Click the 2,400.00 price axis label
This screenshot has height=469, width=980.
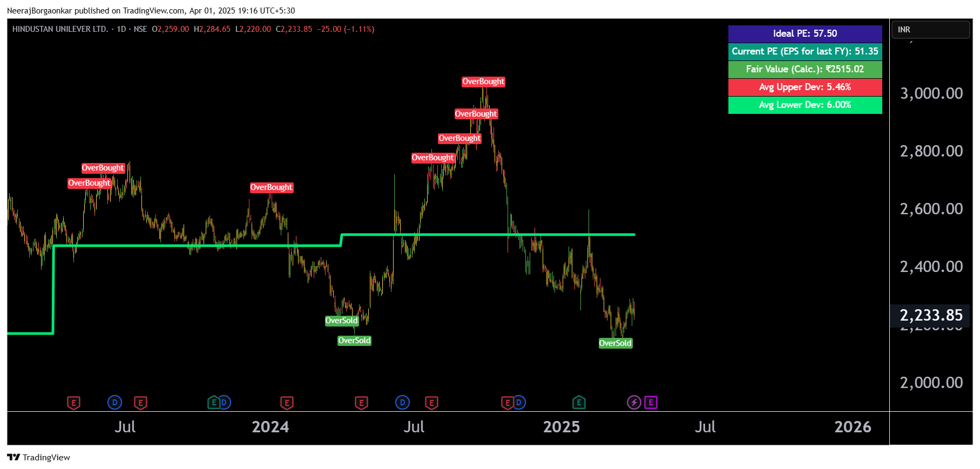(x=931, y=267)
